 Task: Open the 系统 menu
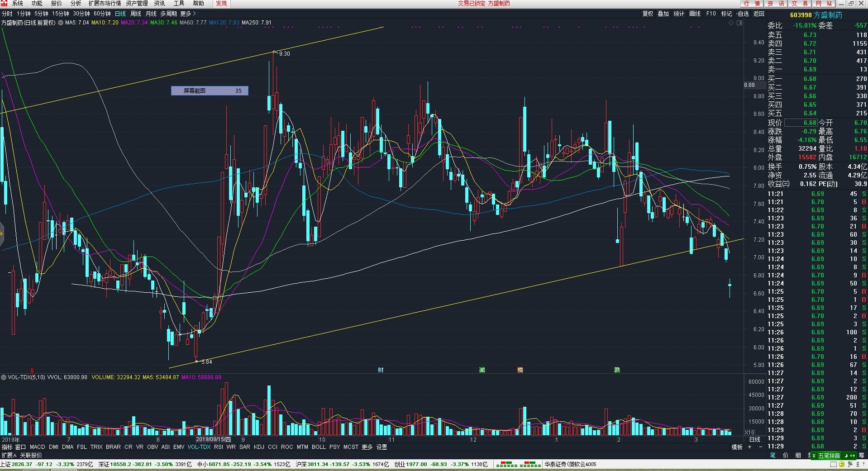(18, 3)
